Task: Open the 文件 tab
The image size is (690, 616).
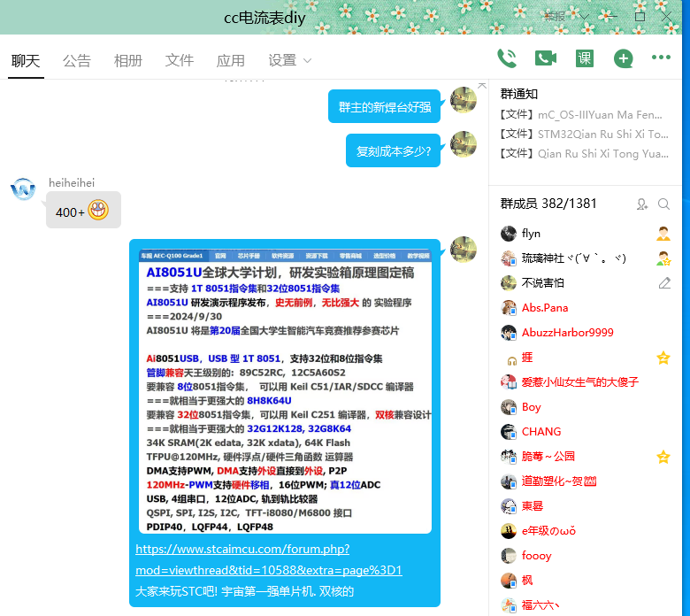Action: point(179,60)
